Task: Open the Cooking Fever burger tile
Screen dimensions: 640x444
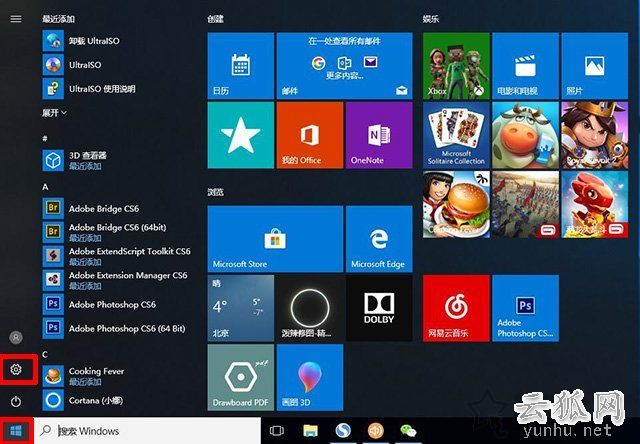Action: coord(456,204)
